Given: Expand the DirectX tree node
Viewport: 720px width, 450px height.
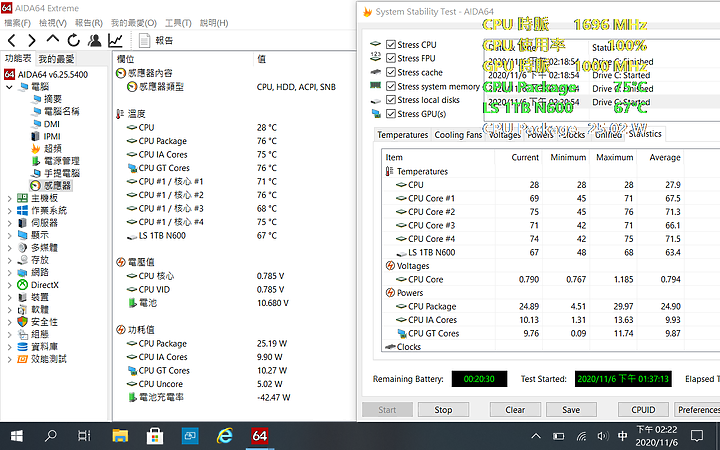Looking at the screenshot, I should pos(9,285).
